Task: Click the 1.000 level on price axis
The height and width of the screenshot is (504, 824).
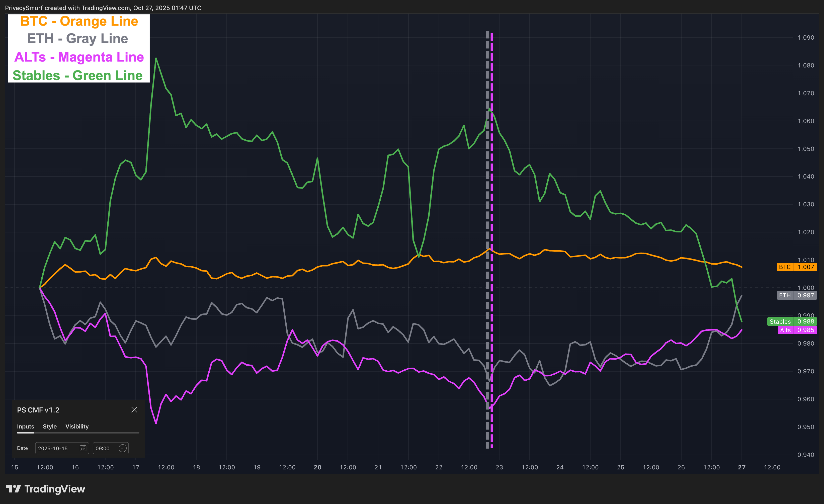Action: click(806, 288)
